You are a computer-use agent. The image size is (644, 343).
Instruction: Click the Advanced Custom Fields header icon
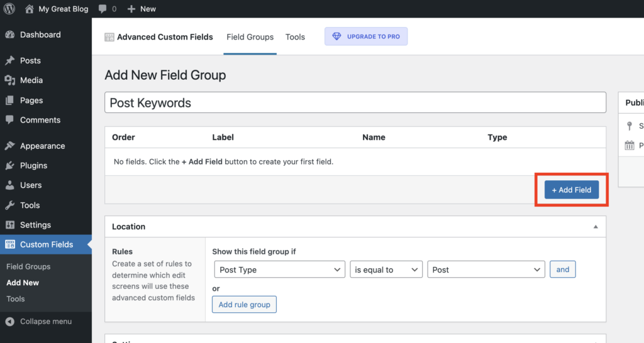109,37
